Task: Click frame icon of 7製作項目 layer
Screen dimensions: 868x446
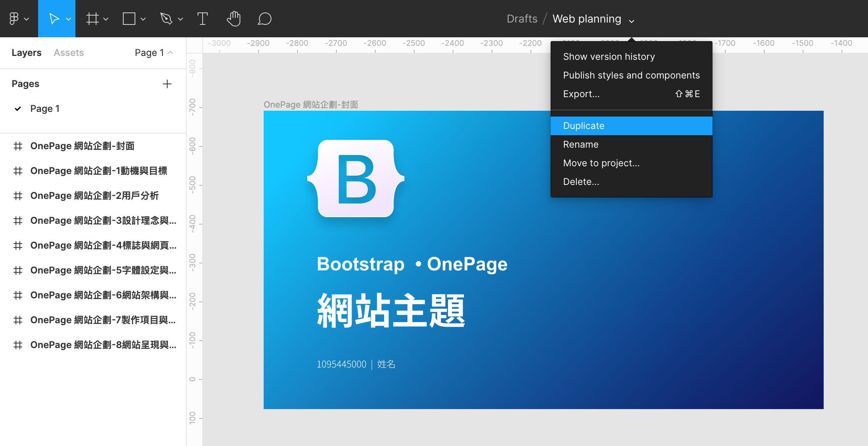Action: pyautogui.click(x=18, y=320)
